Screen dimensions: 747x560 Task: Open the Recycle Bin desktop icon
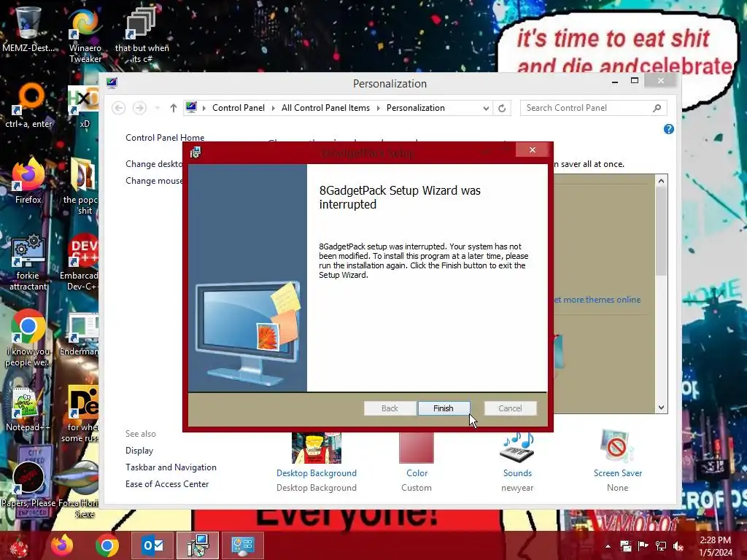point(28,28)
